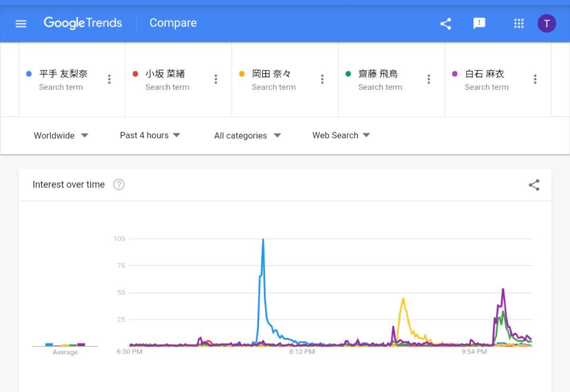Open more options for 平手 友梨奈
The image size is (570, 392).
coord(109,79)
